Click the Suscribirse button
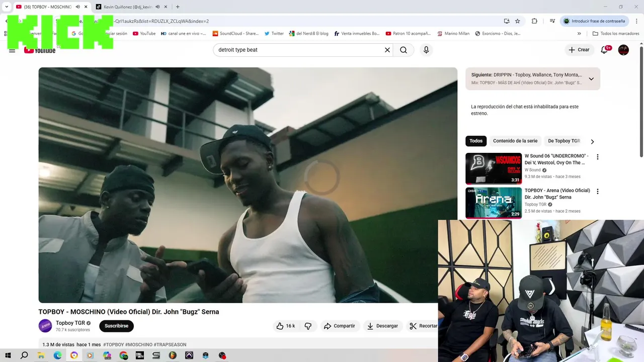Screen dimensions: 644x362 point(116,326)
